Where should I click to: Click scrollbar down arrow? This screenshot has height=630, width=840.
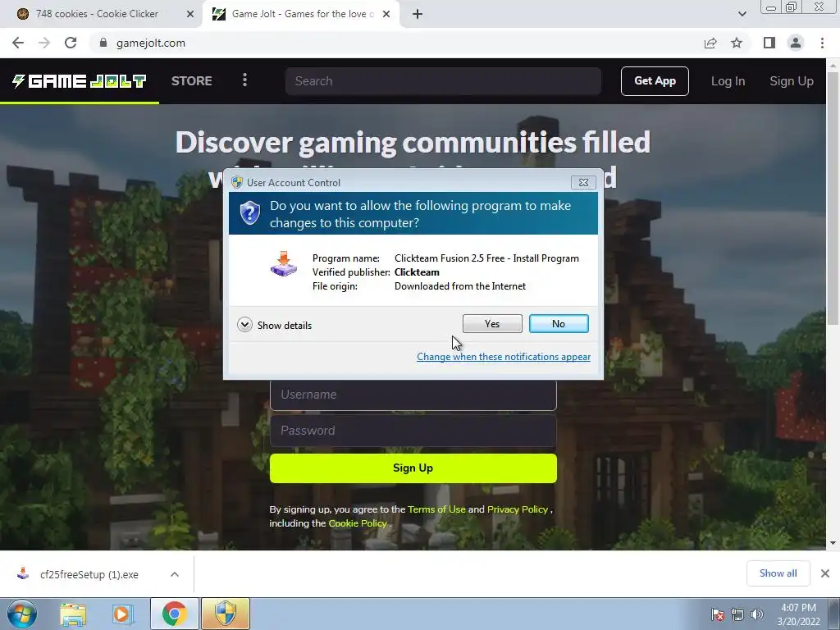(x=833, y=543)
